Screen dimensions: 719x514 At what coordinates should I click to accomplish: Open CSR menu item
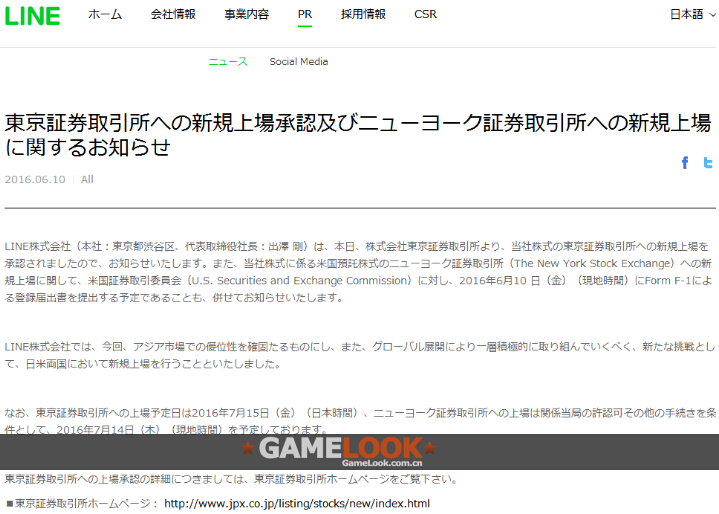point(426,14)
